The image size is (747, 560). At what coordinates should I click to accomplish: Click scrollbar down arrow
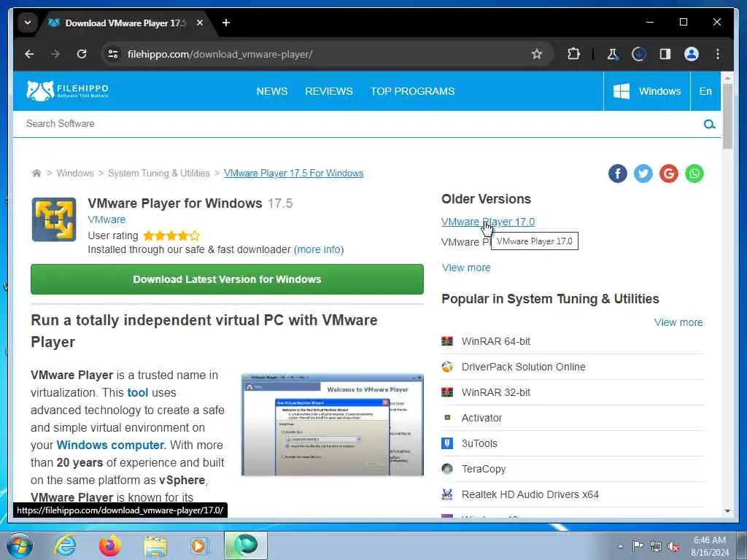pyautogui.click(x=727, y=511)
